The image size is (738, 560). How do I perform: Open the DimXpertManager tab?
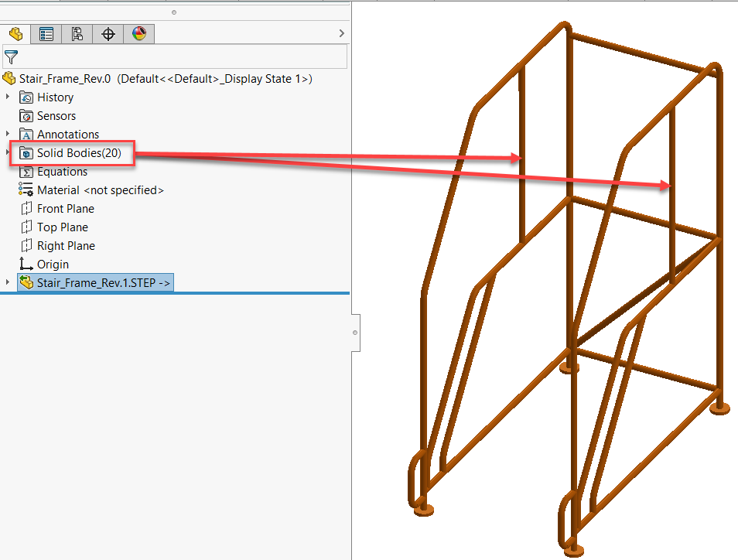[x=108, y=34]
